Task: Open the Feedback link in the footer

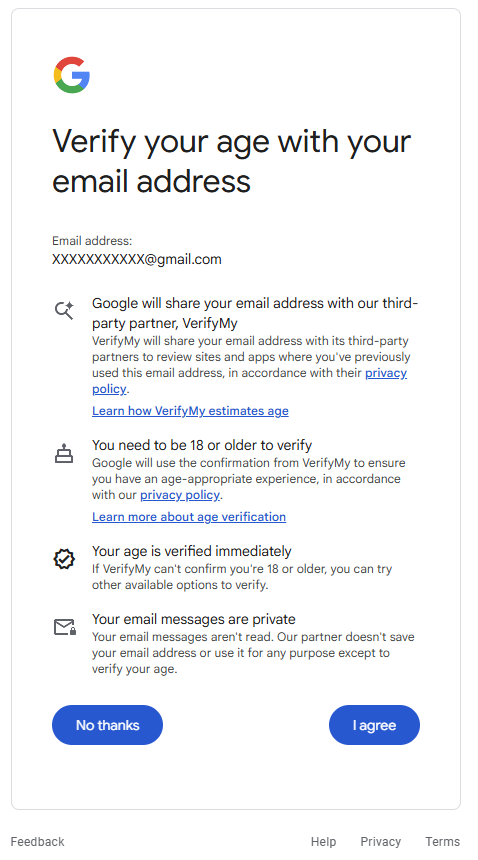Action: pos(37,841)
